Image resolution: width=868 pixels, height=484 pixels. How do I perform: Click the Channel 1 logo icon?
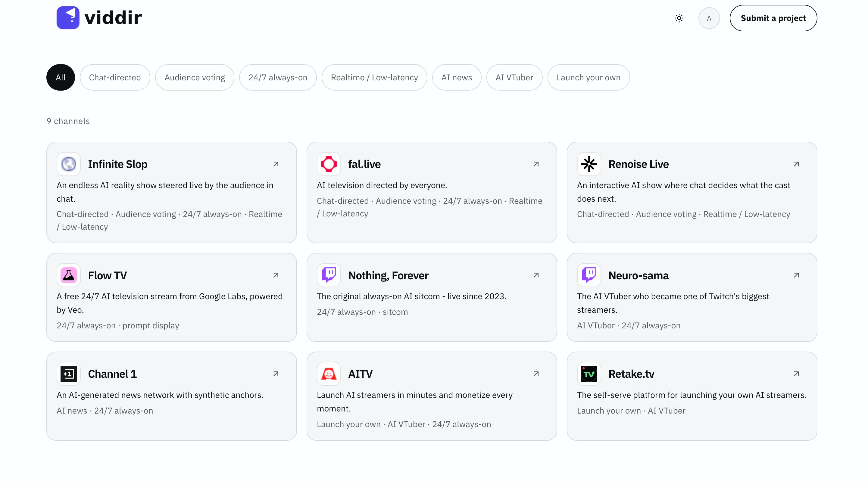pos(69,374)
